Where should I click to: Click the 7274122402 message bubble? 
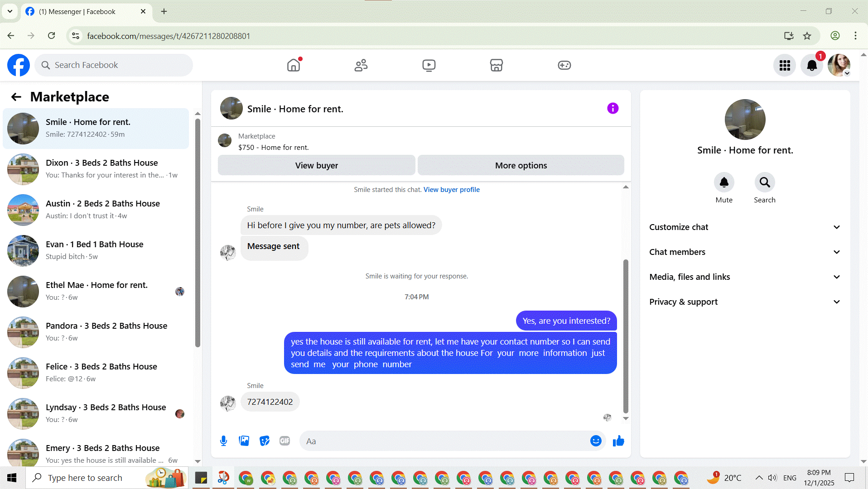tap(270, 402)
